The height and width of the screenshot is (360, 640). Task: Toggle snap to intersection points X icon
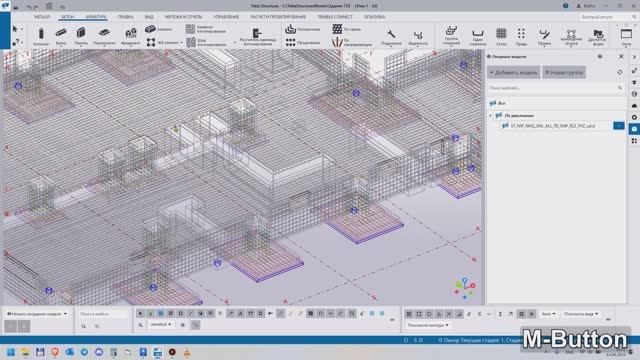click(449, 314)
